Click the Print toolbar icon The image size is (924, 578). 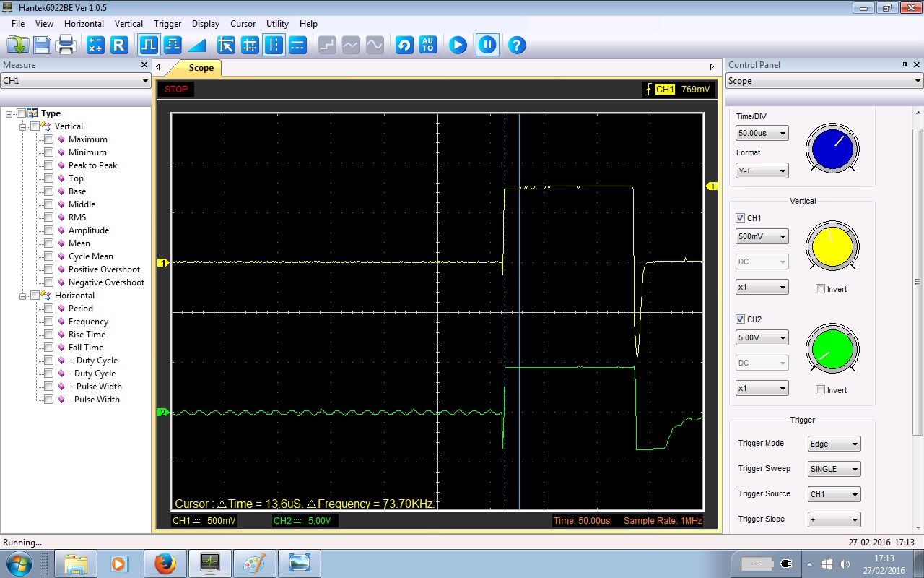coord(66,46)
